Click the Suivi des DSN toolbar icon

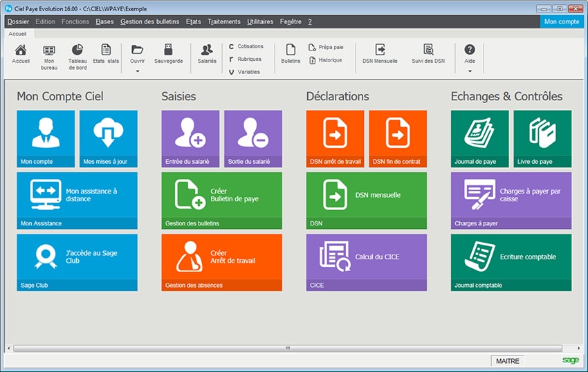429,54
